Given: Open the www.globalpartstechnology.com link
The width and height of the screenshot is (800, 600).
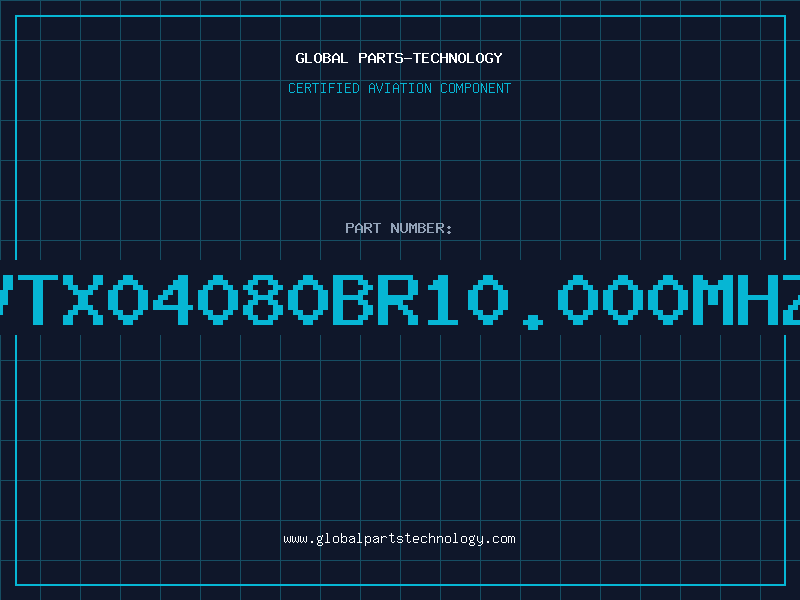Looking at the screenshot, I should point(399,539).
